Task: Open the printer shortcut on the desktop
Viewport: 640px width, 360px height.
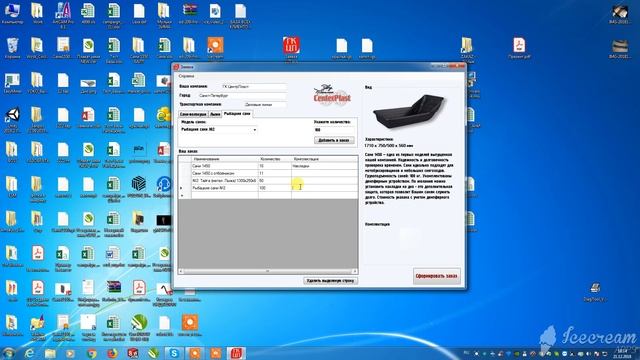Action: click(x=595, y=292)
